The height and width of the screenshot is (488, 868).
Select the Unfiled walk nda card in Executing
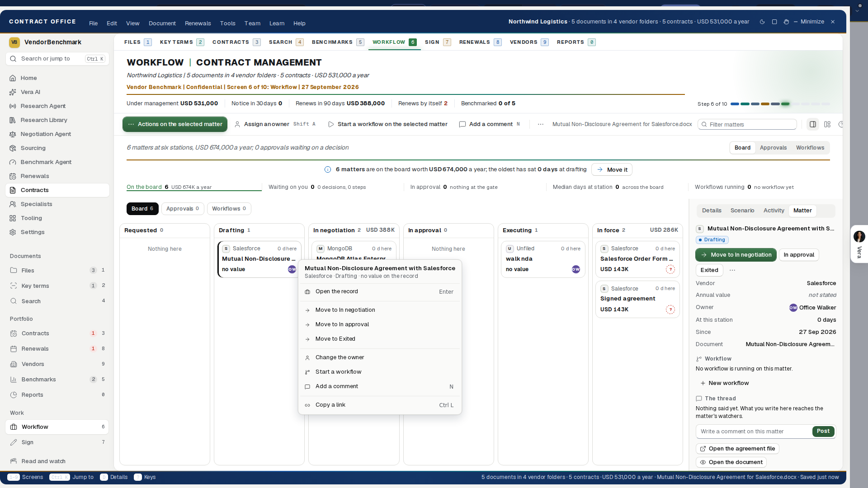click(x=543, y=259)
